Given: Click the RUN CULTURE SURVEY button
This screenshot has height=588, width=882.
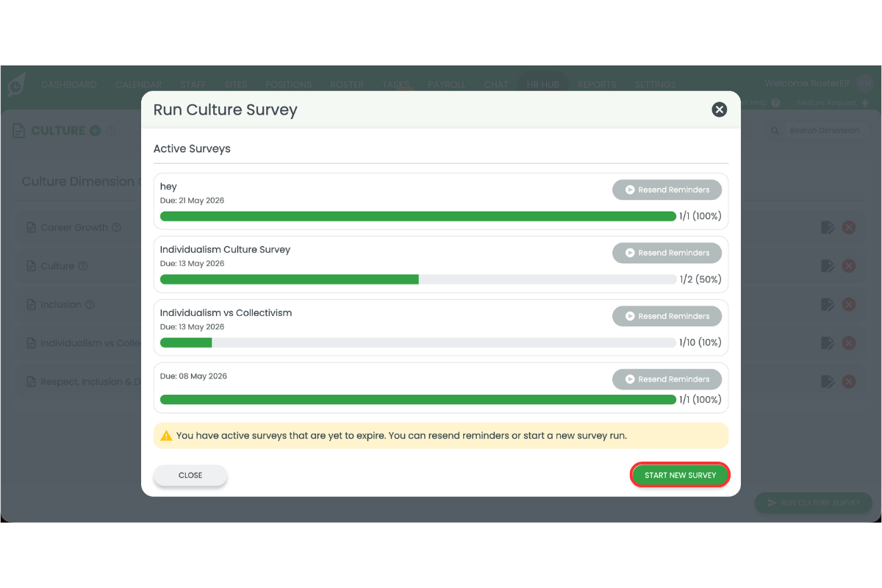Looking at the screenshot, I should click(x=814, y=503).
